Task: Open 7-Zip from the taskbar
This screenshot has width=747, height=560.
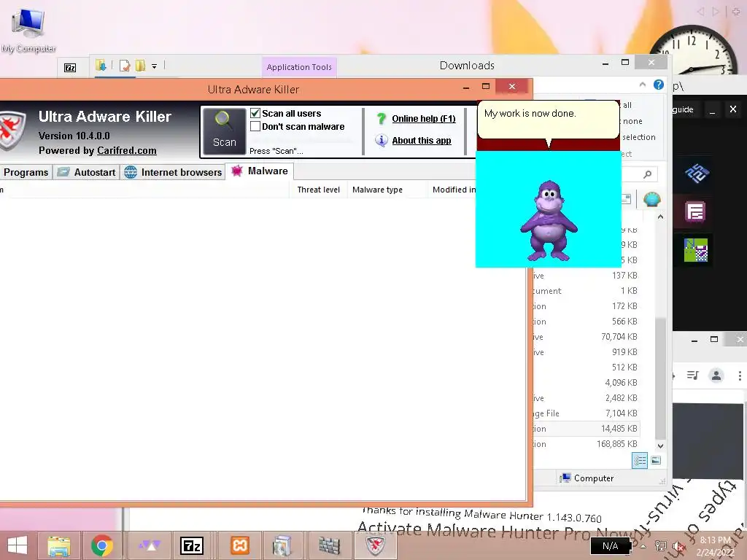Action: (192, 545)
